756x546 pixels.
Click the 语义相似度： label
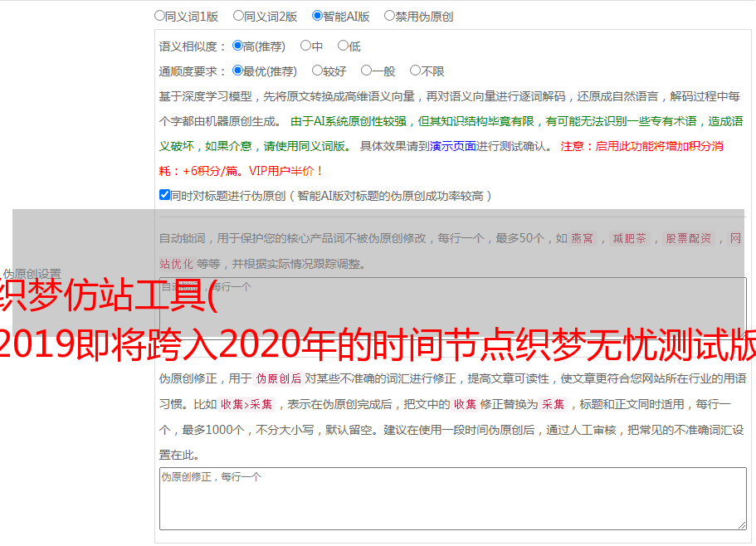(x=193, y=46)
